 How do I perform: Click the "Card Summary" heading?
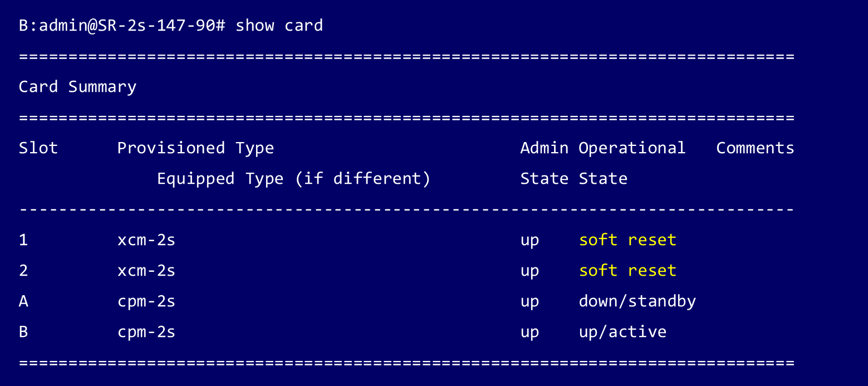pyautogui.click(x=77, y=87)
